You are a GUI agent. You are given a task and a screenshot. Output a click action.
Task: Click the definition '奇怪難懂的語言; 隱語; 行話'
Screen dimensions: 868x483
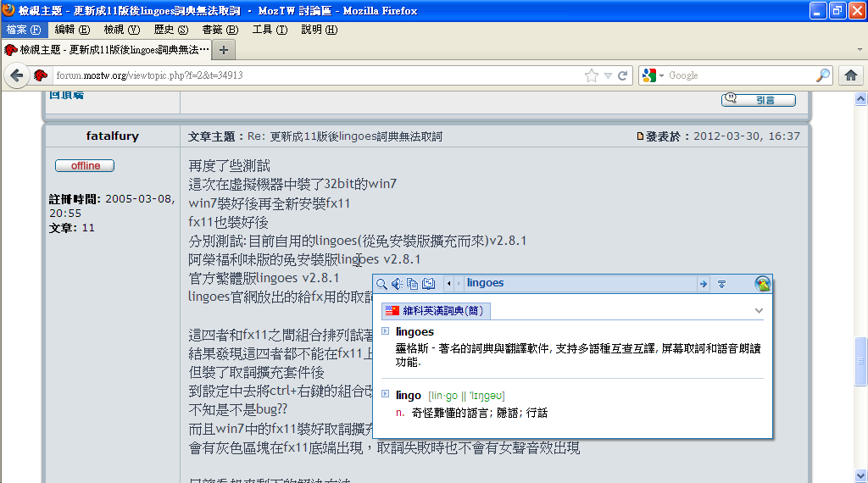[x=480, y=413]
